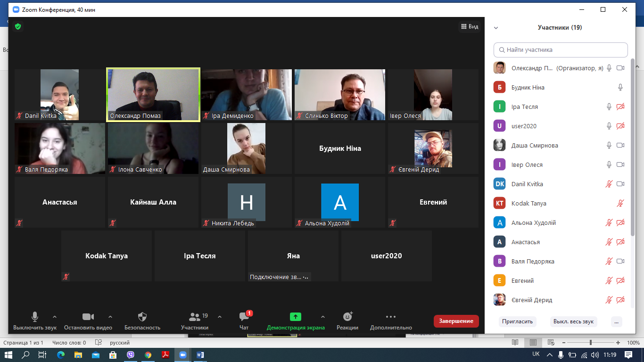This screenshot has width=644, height=362.
Task: Open Microsoft Edge from the taskbar
Action: [61, 355]
